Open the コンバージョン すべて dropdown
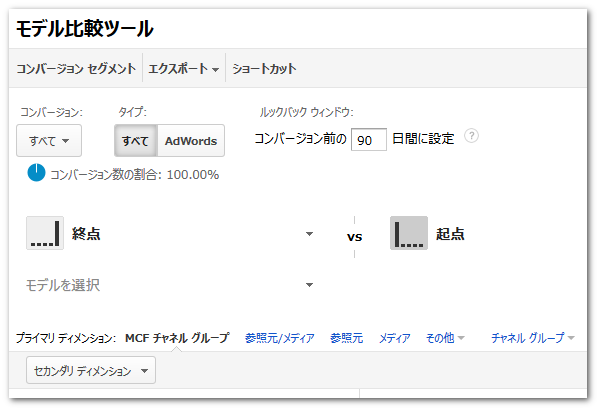The height and width of the screenshot is (408, 597). pyautogui.click(x=49, y=140)
